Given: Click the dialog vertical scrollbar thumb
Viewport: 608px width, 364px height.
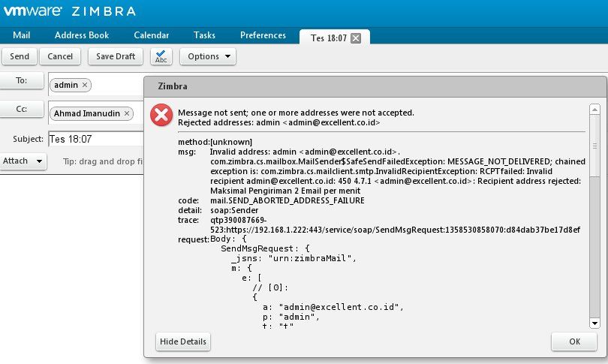Looking at the screenshot, I should pos(594,146).
